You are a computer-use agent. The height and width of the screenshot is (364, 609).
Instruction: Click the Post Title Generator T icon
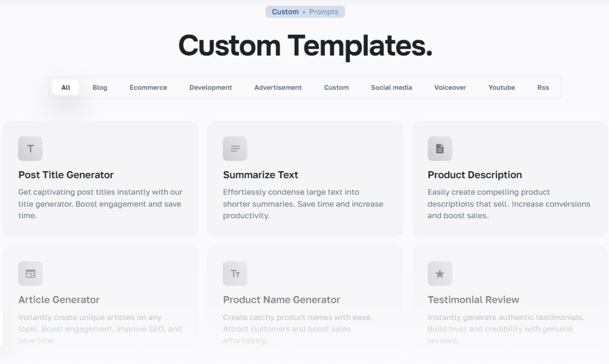pos(30,148)
